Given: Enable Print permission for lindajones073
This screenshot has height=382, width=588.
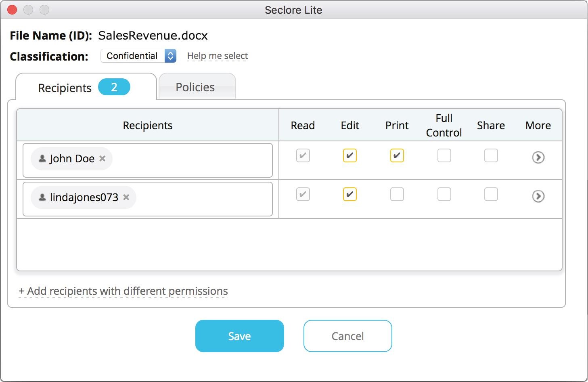Looking at the screenshot, I should tap(397, 195).
